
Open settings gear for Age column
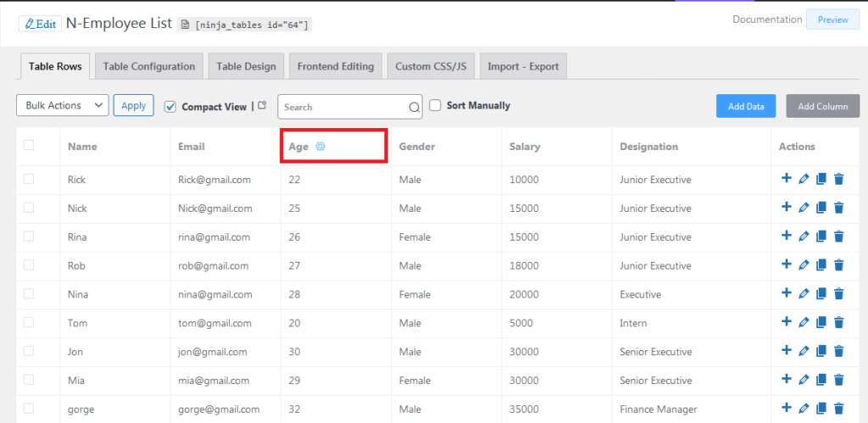(x=320, y=147)
